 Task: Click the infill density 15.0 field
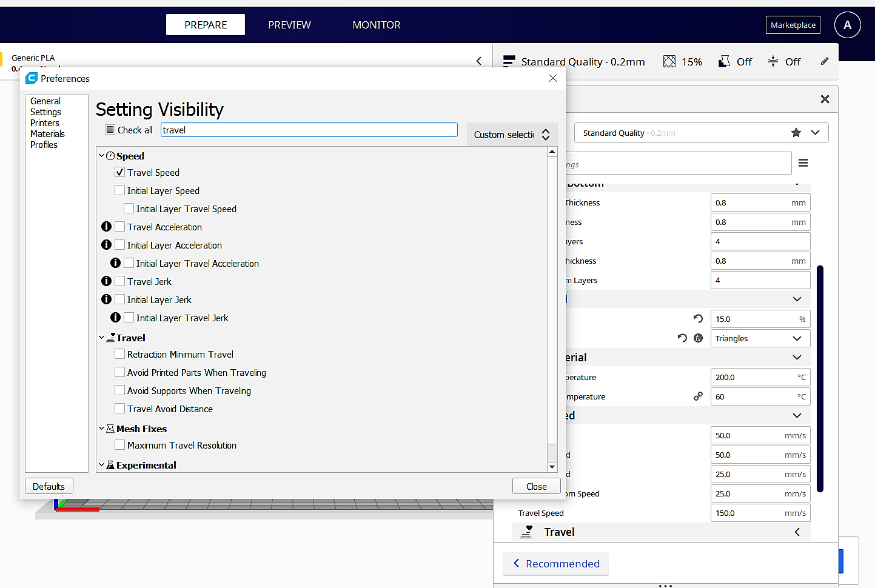tap(760, 319)
